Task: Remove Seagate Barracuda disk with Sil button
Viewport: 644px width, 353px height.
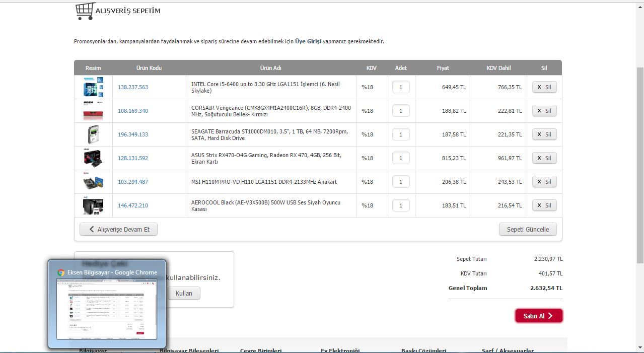Action: 544,134
